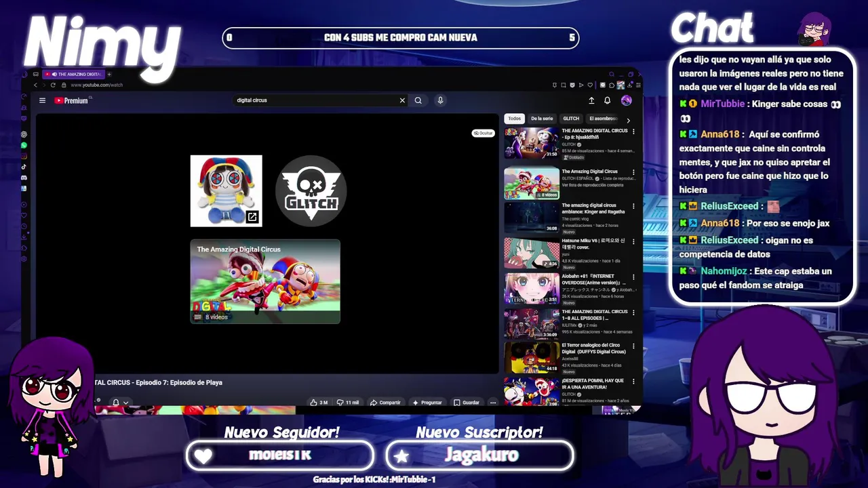The image size is (868, 488).
Task: Open GLITCH channel end-screen logo
Action: point(311,190)
